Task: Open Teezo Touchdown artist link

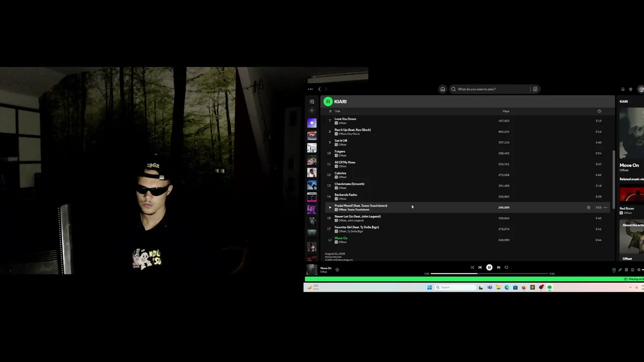Action: [x=359, y=210]
